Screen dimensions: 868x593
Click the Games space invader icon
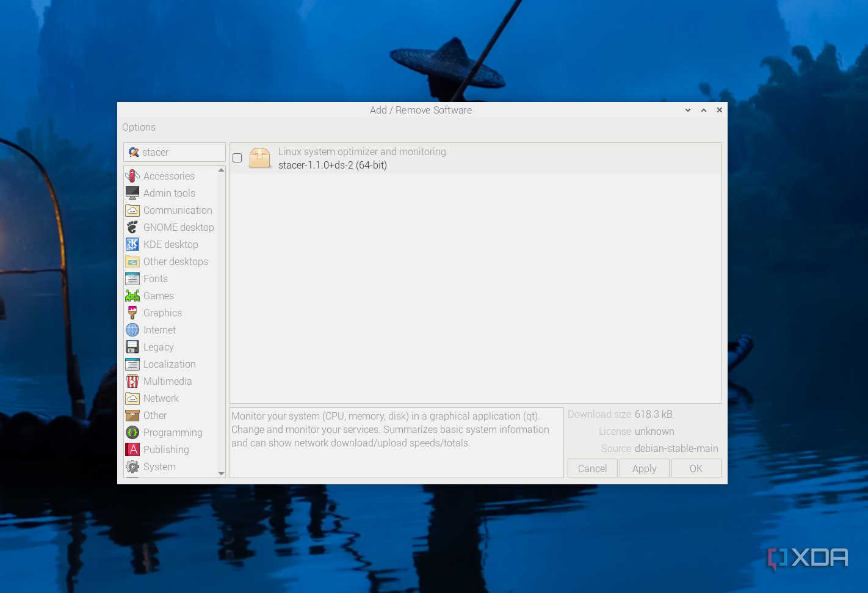pyautogui.click(x=132, y=296)
